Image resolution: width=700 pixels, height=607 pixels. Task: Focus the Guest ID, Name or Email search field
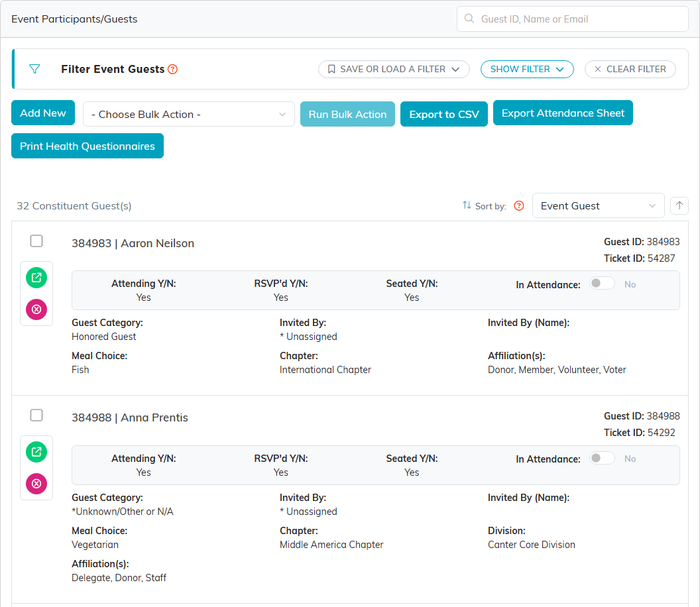click(572, 19)
